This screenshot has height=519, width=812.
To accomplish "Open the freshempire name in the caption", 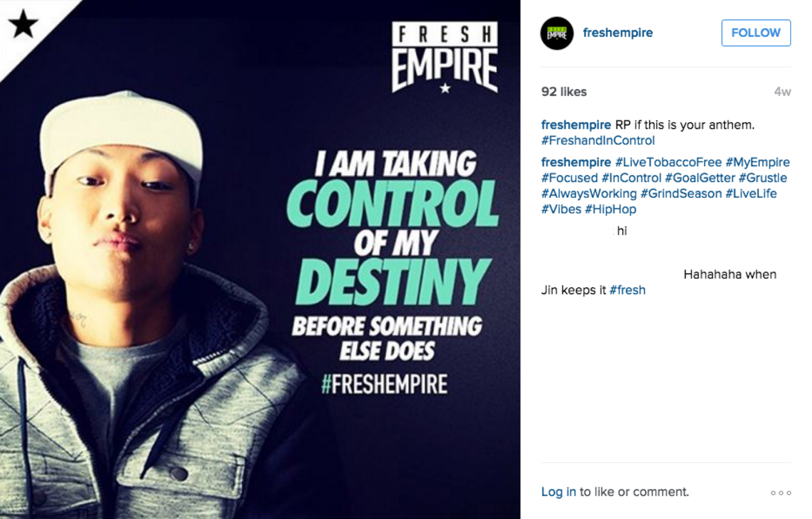I will pos(576,125).
